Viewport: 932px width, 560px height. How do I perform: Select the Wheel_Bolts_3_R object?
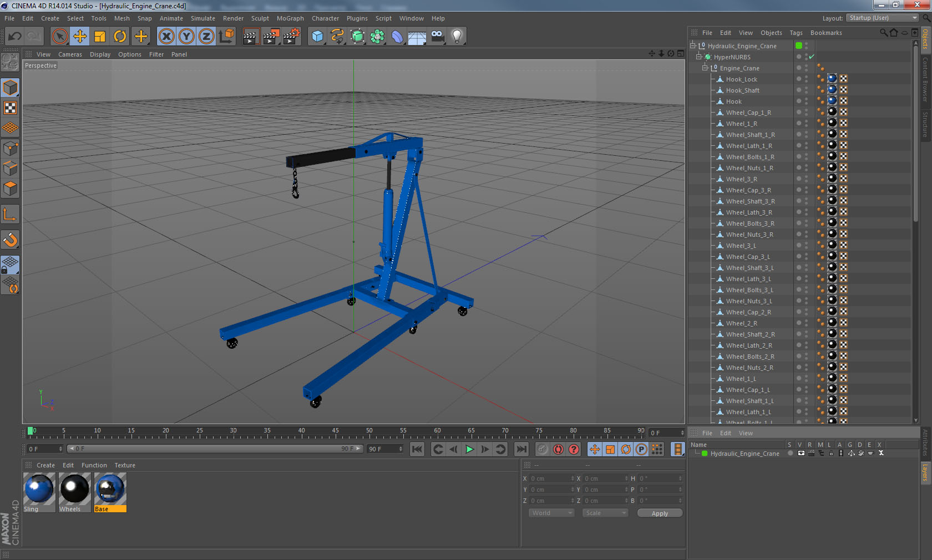pyautogui.click(x=750, y=223)
